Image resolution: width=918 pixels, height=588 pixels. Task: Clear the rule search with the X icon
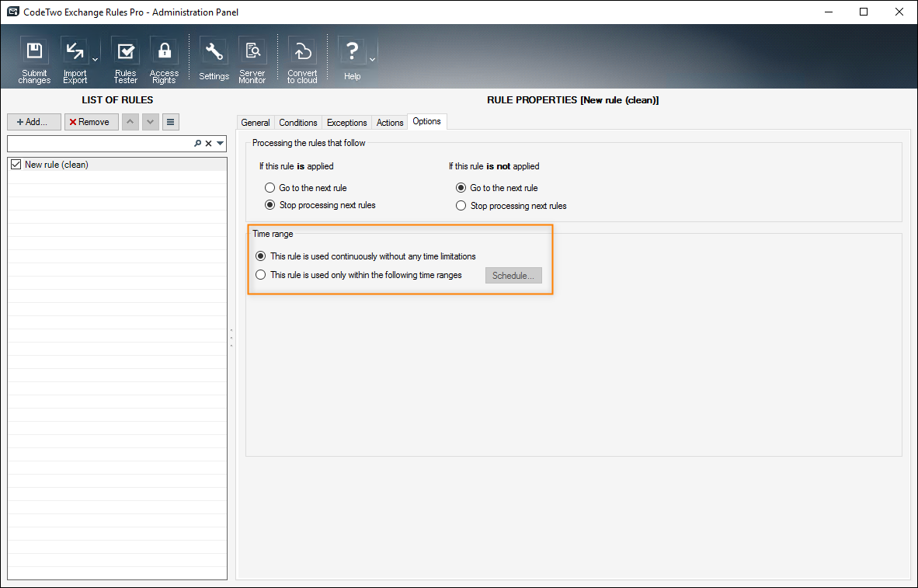point(208,144)
